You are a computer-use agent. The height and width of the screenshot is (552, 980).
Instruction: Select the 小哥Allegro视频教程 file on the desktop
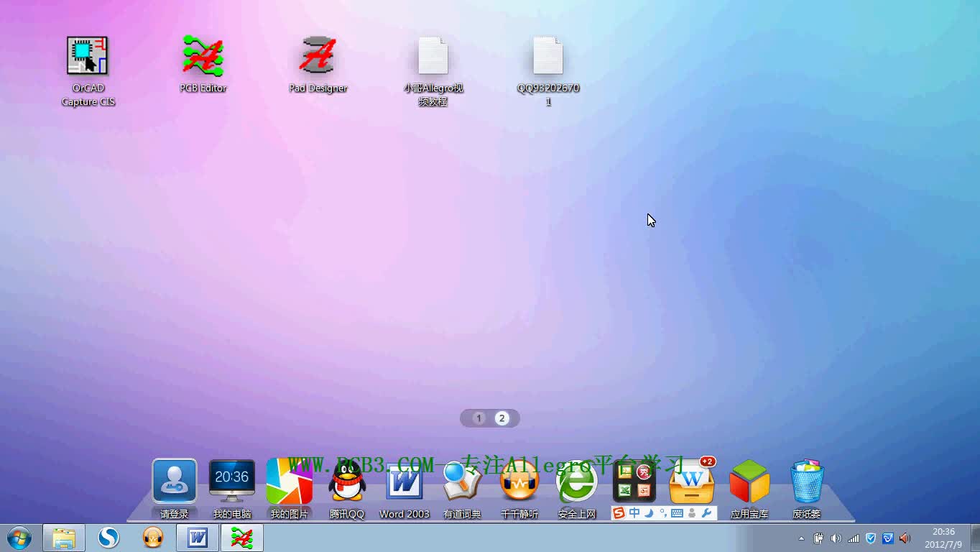click(433, 71)
